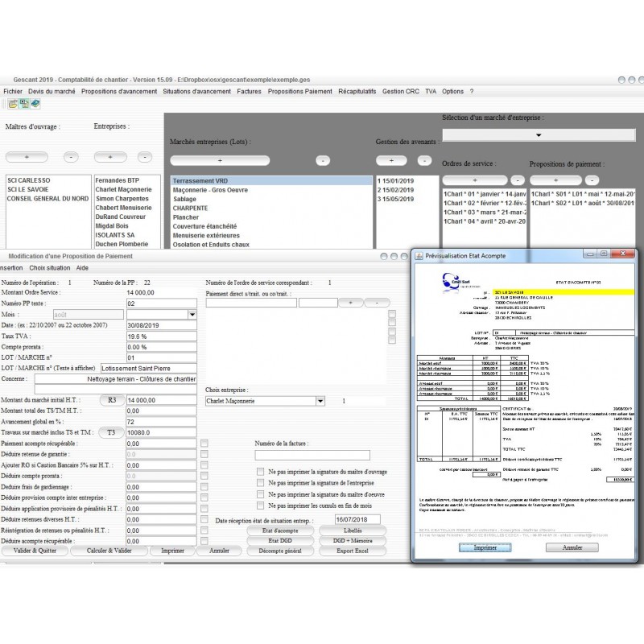Click the blue book help icon

pyautogui.click(x=35, y=104)
